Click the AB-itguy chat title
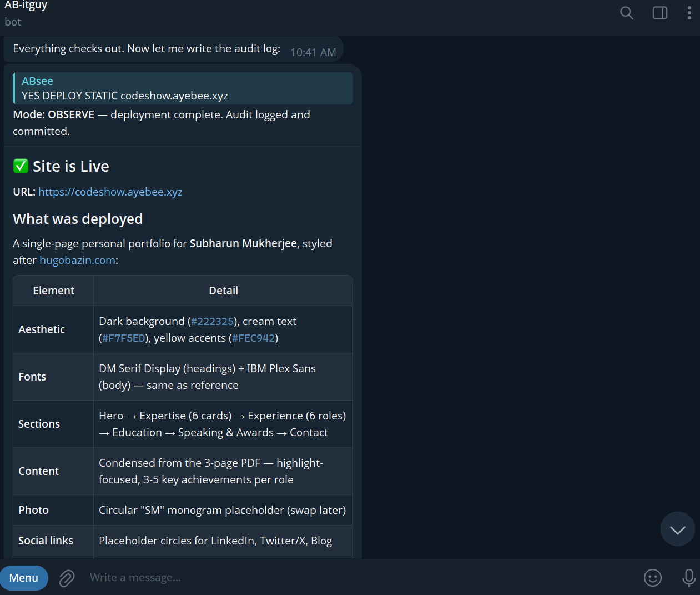Screen dimensions: 700x595 (x=26, y=6)
